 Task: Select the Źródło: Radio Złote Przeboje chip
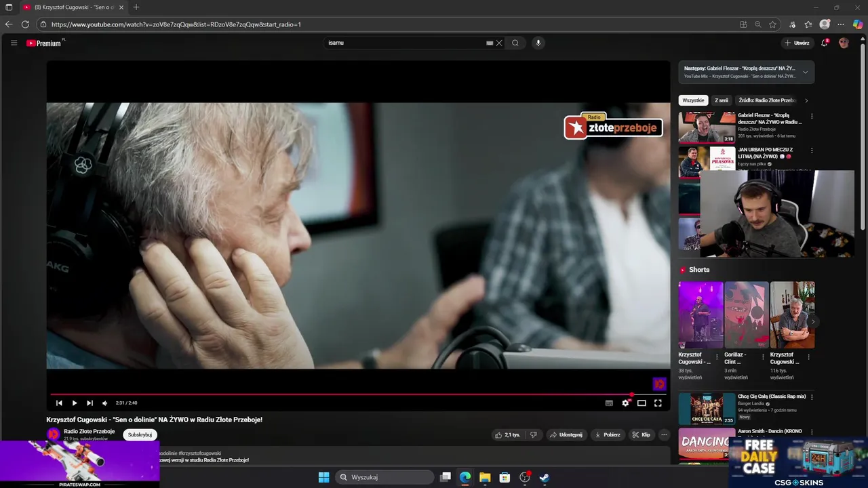pyautogui.click(x=766, y=100)
